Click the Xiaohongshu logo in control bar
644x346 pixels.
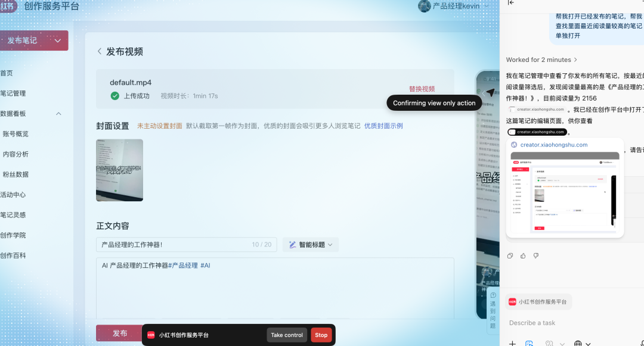pos(151,335)
